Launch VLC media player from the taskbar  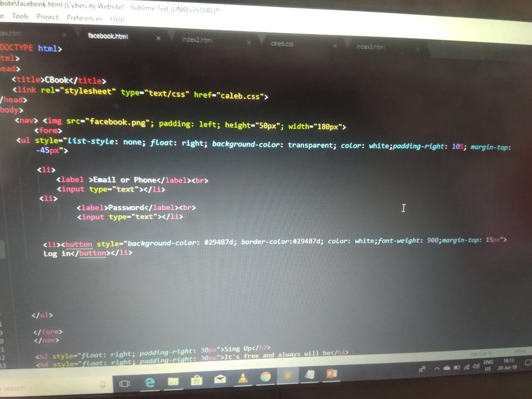pyautogui.click(x=243, y=378)
